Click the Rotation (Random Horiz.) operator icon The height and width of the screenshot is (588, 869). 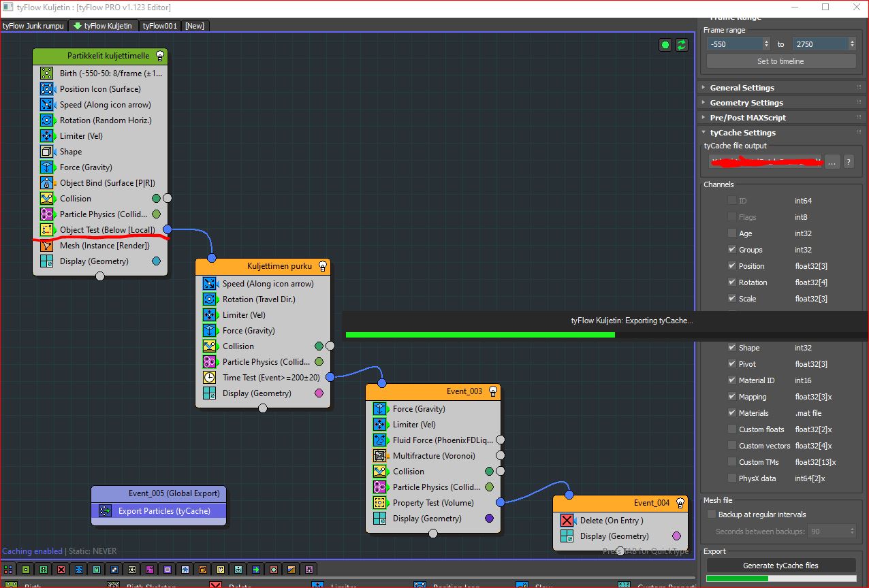point(46,120)
